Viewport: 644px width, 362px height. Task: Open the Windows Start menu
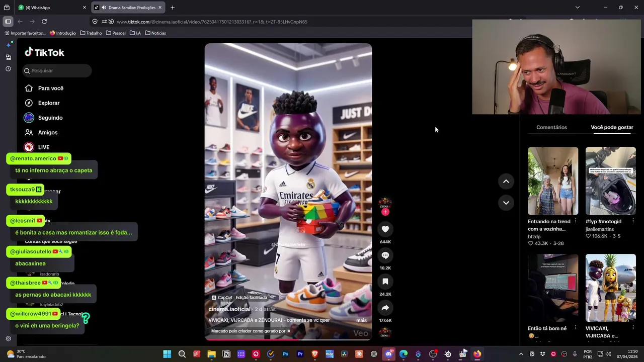pyautogui.click(x=167, y=354)
